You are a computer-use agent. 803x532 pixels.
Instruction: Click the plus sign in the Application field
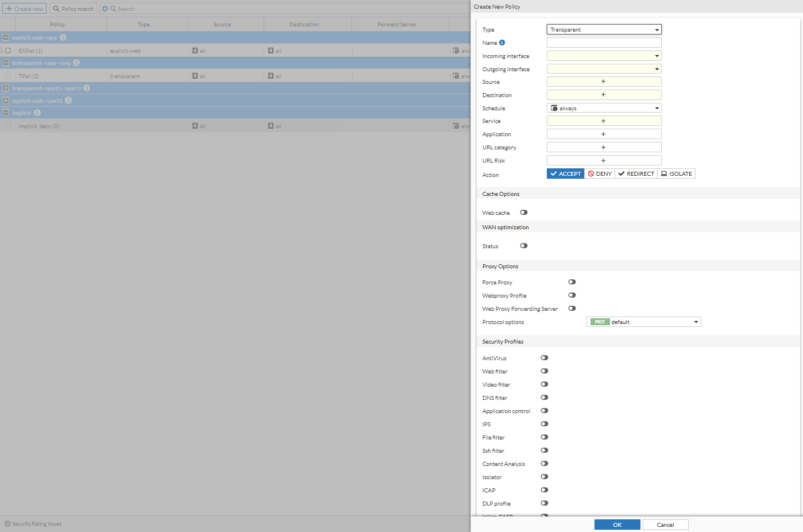point(603,134)
